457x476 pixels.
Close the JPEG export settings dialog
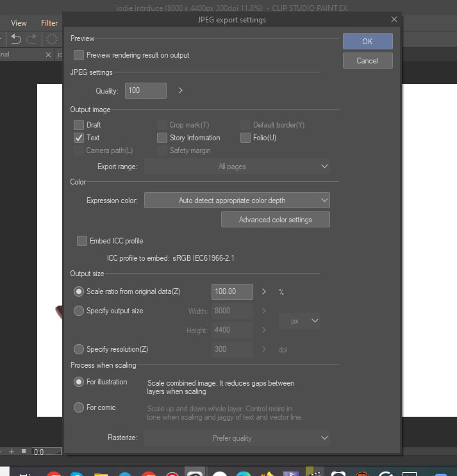coord(394,20)
